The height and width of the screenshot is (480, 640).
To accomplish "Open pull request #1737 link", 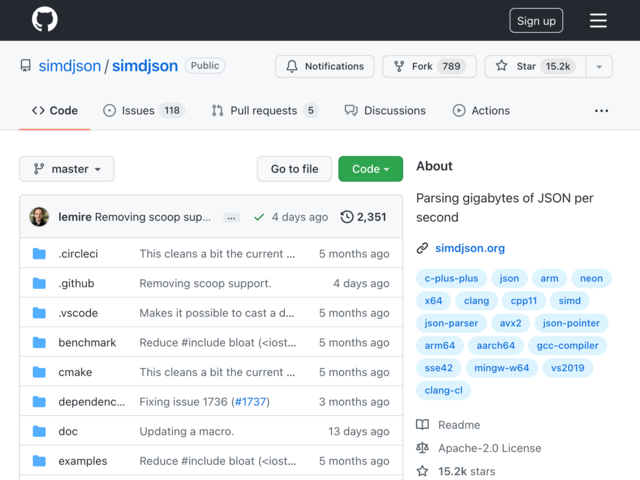I will 250,402.
